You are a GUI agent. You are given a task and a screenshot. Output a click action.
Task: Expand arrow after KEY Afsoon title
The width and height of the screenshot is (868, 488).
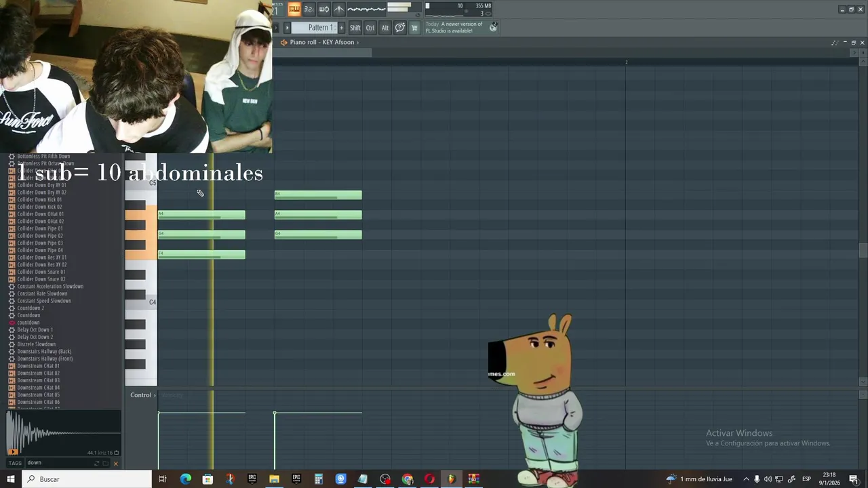click(357, 42)
